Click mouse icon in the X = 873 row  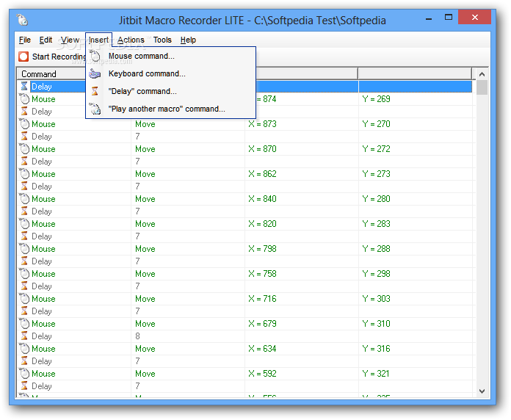(24, 124)
